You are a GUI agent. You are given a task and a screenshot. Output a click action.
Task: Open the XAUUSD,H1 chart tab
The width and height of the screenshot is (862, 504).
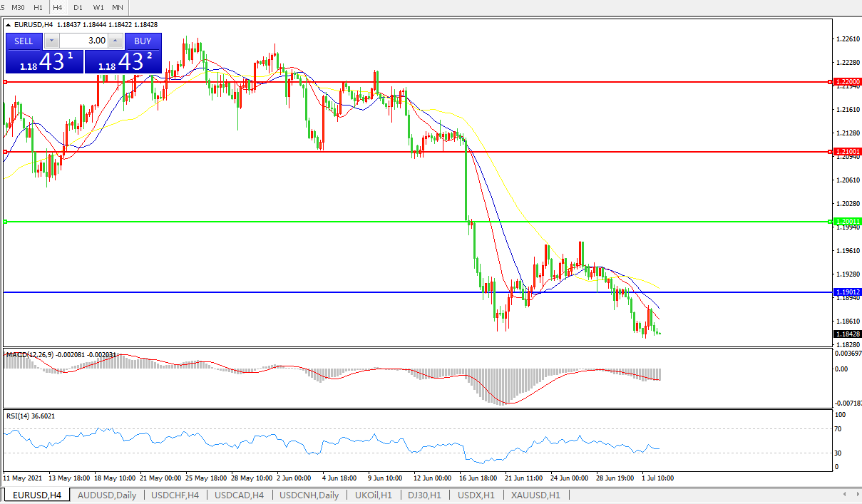[x=535, y=495]
